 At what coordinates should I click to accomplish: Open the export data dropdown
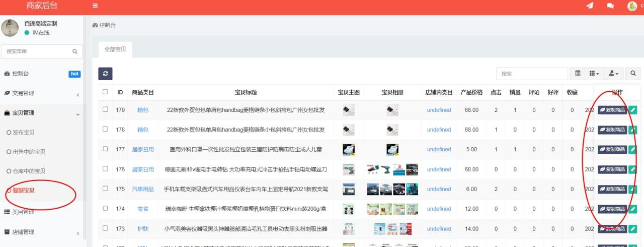(x=613, y=74)
